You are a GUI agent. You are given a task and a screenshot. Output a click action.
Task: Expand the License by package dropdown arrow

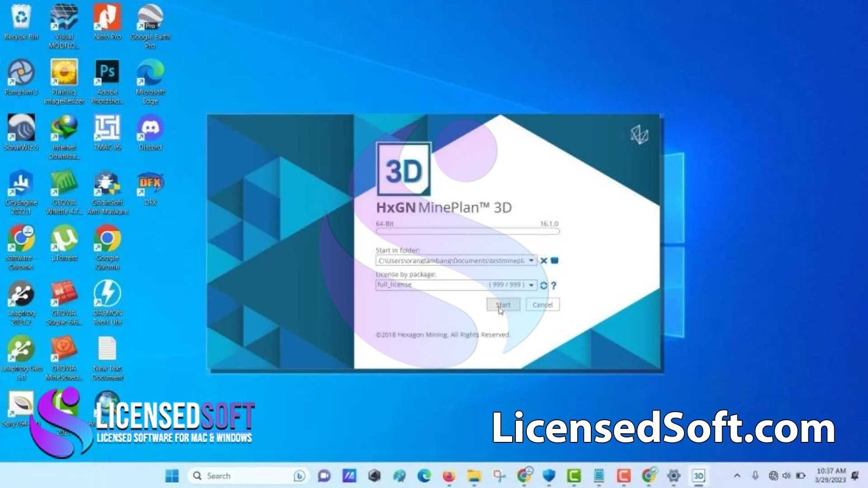pos(531,285)
